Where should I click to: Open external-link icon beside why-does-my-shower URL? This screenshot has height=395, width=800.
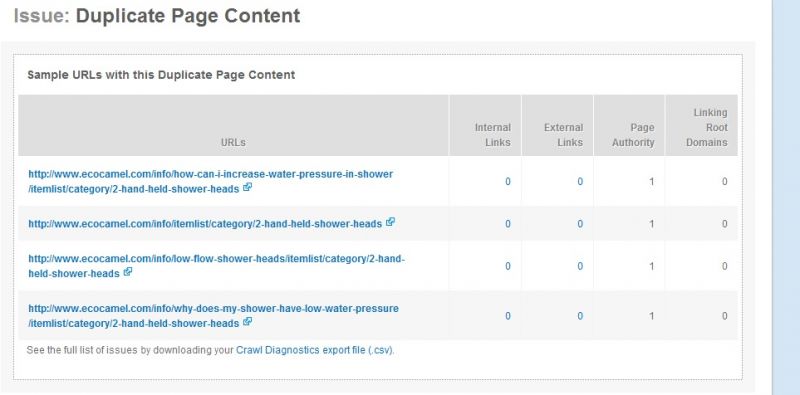[x=247, y=322]
